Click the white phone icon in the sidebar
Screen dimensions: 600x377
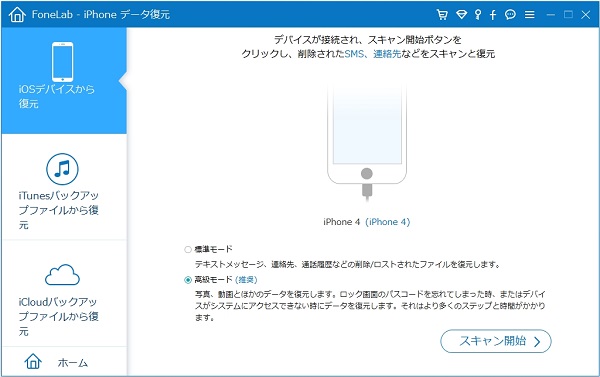pyautogui.click(x=62, y=62)
